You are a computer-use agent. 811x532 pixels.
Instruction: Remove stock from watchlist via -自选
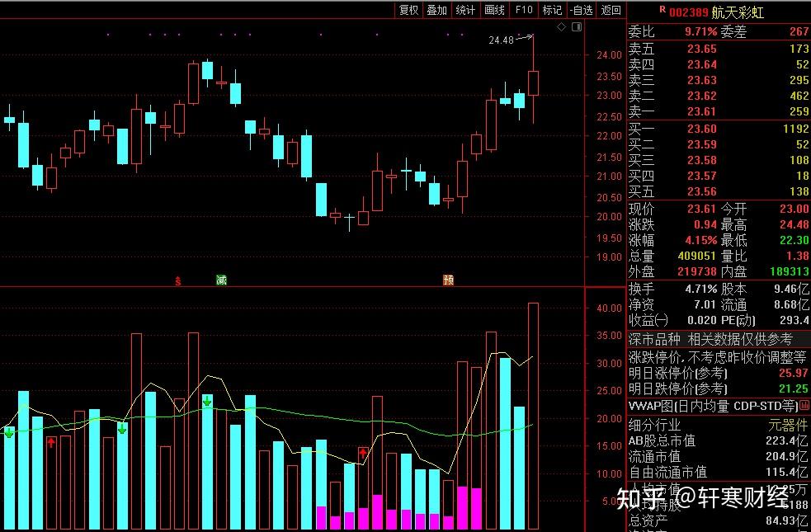tap(582, 10)
